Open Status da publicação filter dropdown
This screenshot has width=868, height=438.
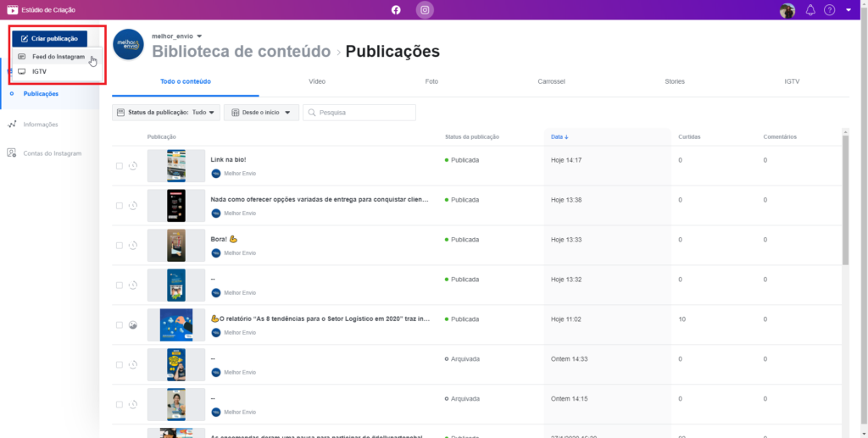point(166,113)
